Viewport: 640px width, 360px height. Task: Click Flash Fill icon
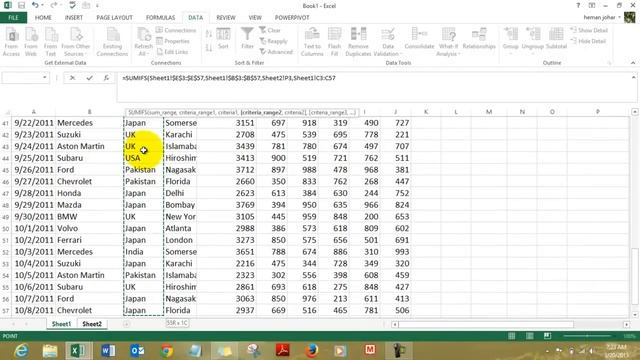point(334,42)
